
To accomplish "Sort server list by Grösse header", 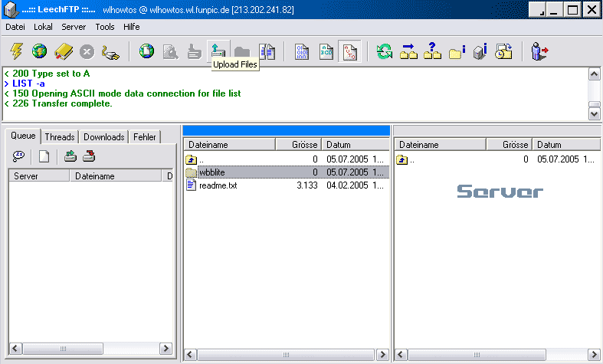I will pos(510,145).
